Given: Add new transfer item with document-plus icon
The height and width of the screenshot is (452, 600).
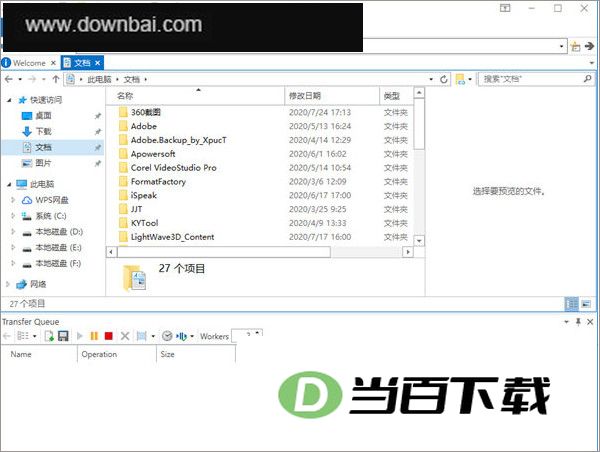Looking at the screenshot, I should pyautogui.click(x=49, y=336).
